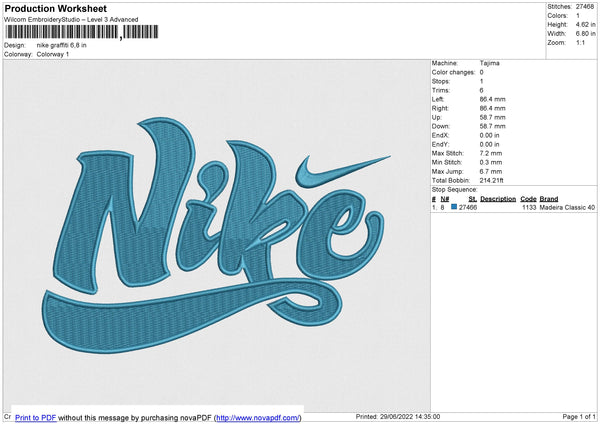Image resolution: width=600 pixels, height=424 pixels.
Task: Open the novapdf.com URL link
Action: tap(258, 417)
